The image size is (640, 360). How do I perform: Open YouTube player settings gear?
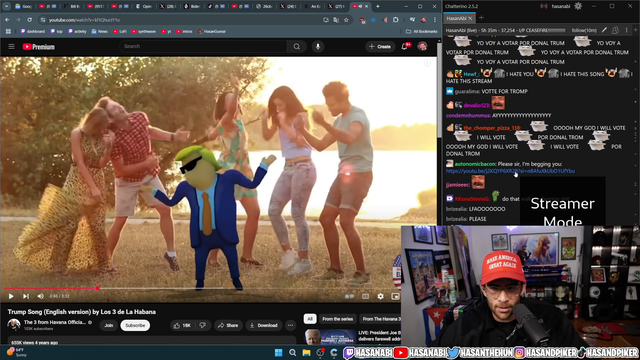pos(380,296)
